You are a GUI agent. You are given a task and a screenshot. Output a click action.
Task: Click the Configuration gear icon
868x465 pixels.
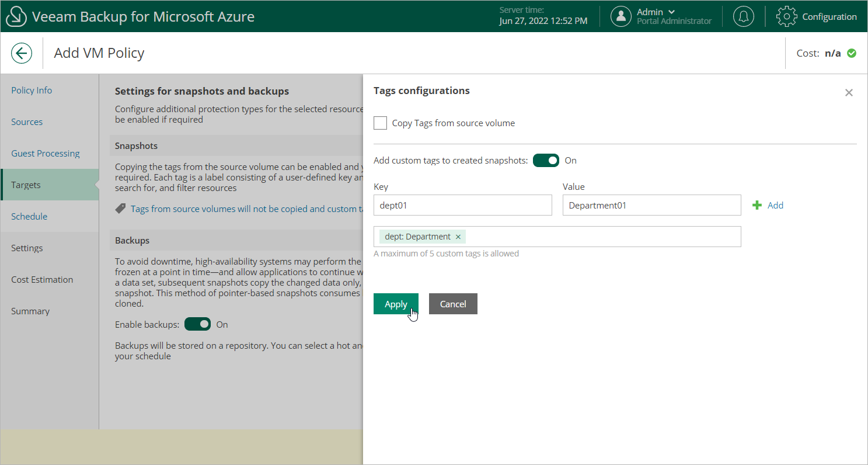point(786,16)
